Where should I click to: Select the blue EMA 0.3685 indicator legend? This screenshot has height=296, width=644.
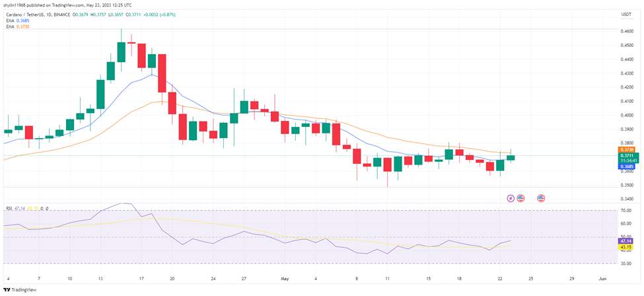tap(17, 20)
